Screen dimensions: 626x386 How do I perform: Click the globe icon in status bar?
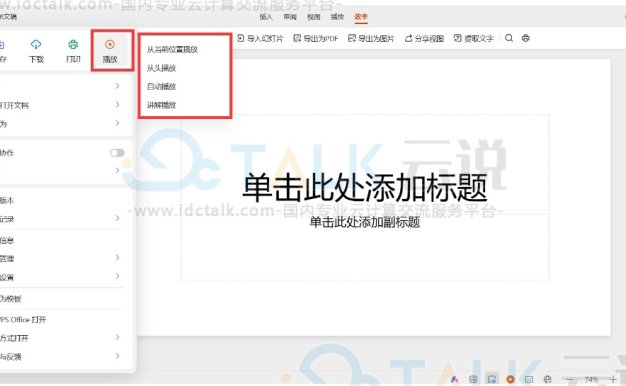point(547,379)
